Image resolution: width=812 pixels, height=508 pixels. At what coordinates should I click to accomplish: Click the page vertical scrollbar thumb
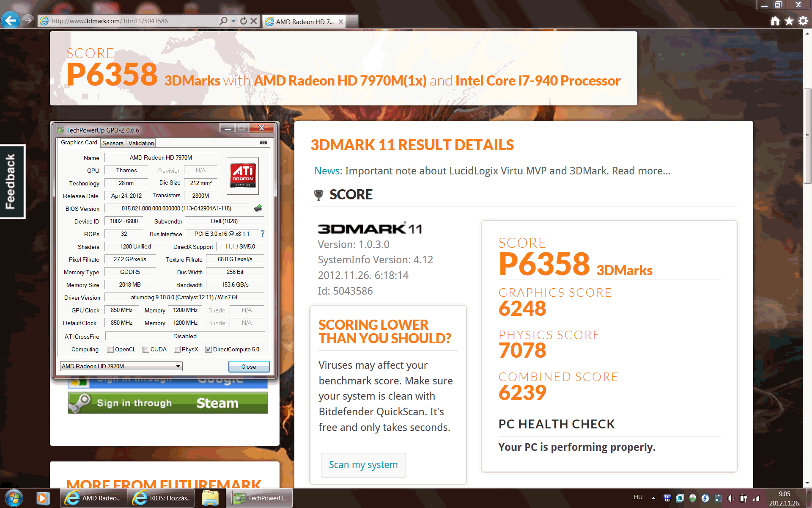(x=807, y=135)
